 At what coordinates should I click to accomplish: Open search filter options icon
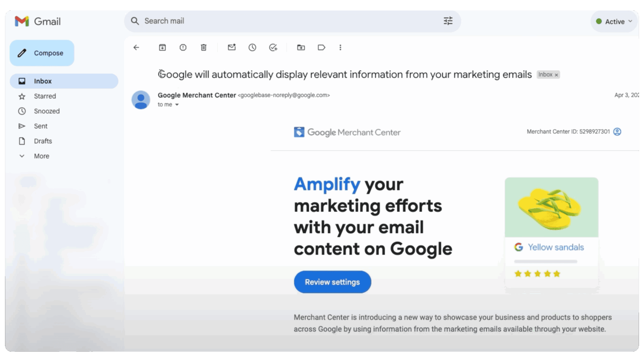pos(448,21)
